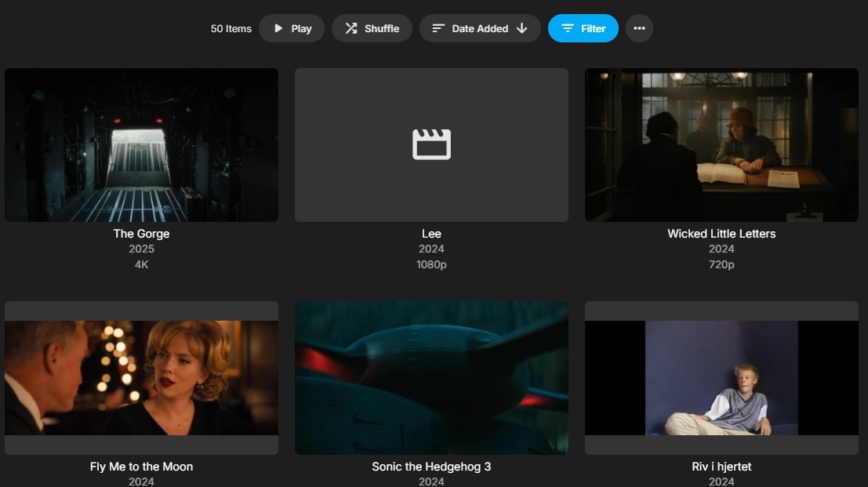The height and width of the screenshot is (487, 868).
Task: Click the Sonic the Hedgehog 3 title
Action: point(432,467)
